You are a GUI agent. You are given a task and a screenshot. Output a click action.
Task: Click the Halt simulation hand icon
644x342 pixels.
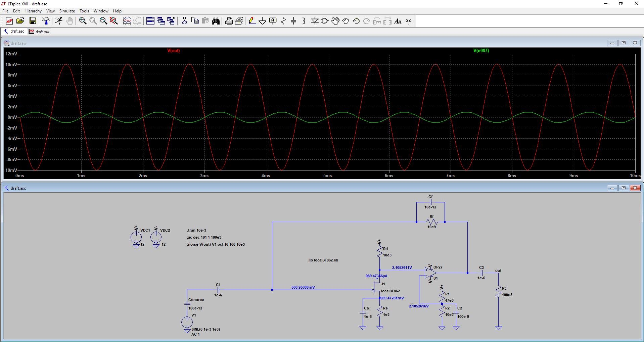pyautogui.click(x=69, y=21)
